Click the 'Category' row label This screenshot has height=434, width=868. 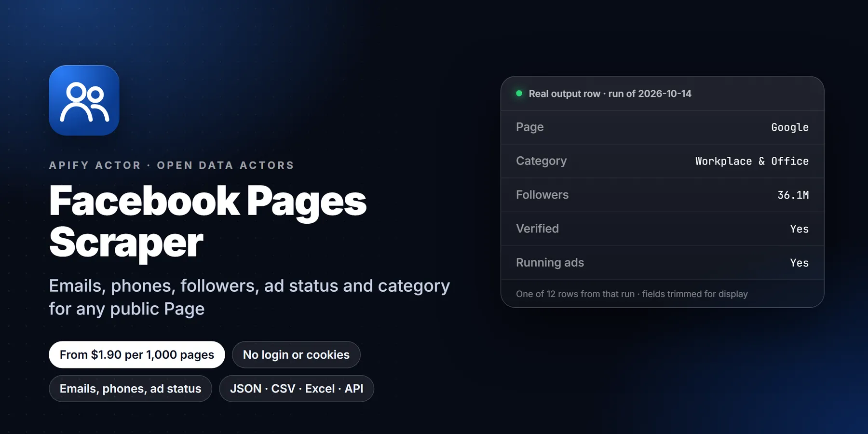point(541,161)
